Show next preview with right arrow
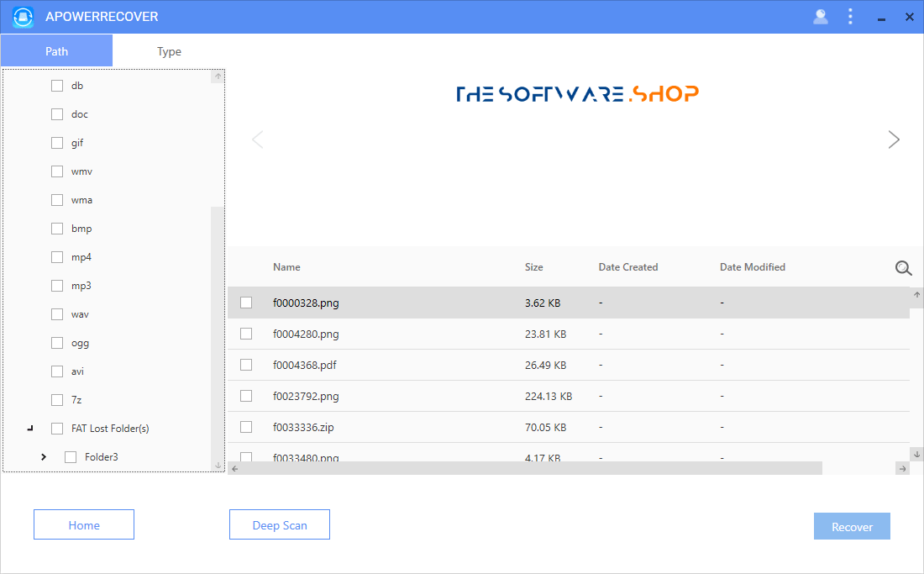This screenshot has height=574, width=924. 894,140
